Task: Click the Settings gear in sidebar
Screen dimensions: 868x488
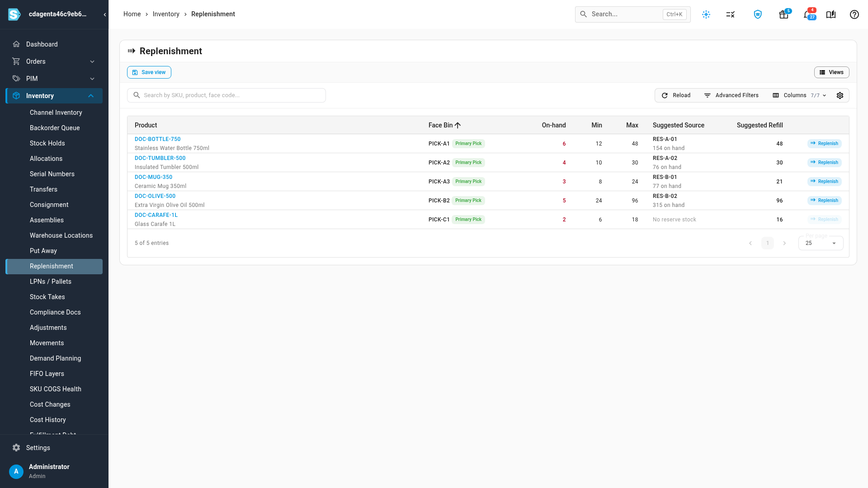Action: click(16, 448)
